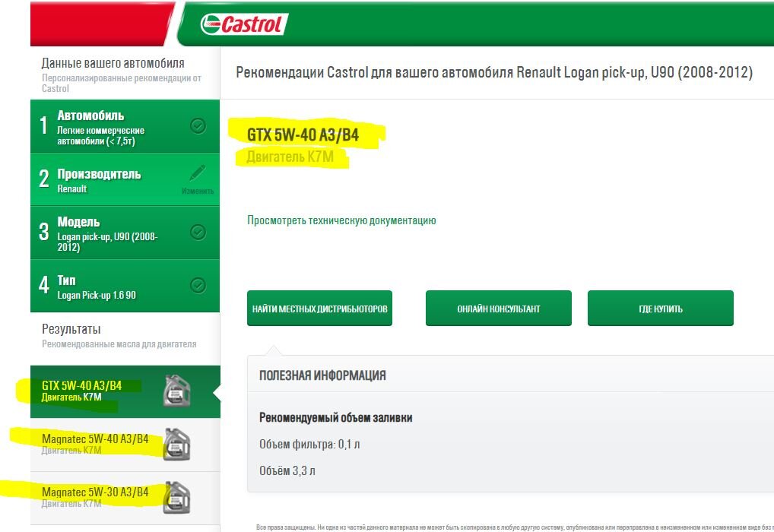Open step 2 Производитель Renault
774x532 pixels.
click(125, 179)
